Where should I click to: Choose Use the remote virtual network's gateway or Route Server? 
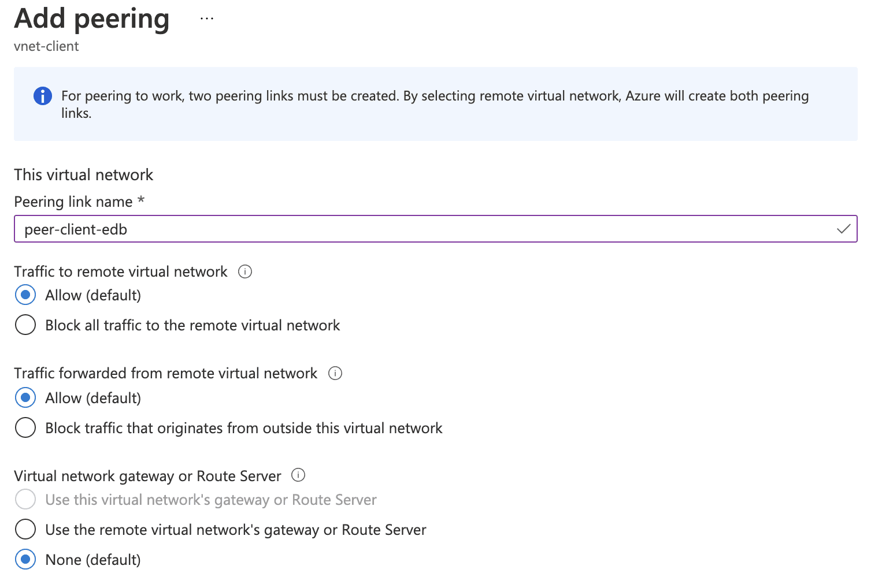click(x=25, y=529)
